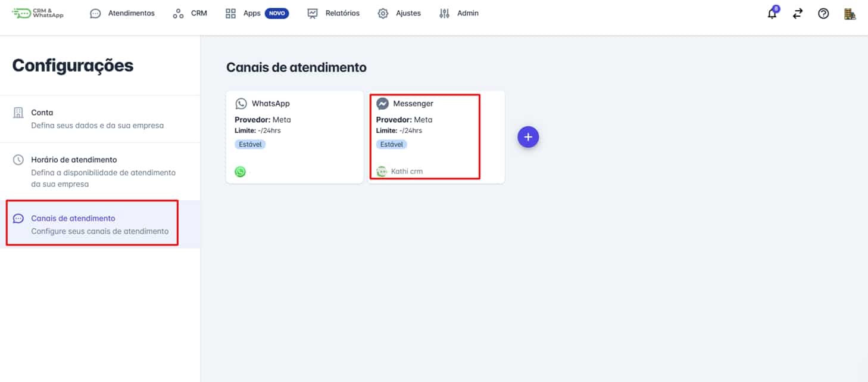Click the clock icon for Horário
Screen dimensions: 868x382
[x=18, y=160]
